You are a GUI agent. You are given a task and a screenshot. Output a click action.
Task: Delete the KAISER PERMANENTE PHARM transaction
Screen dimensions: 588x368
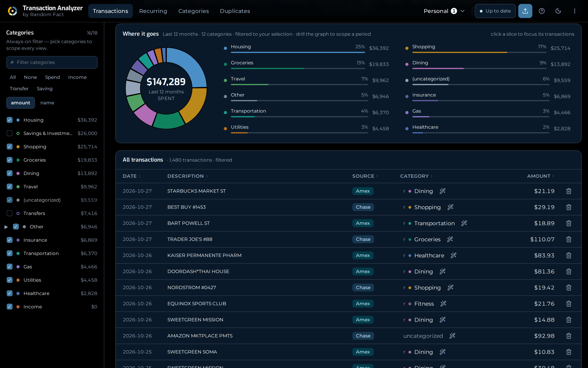(x=569, y=255)
